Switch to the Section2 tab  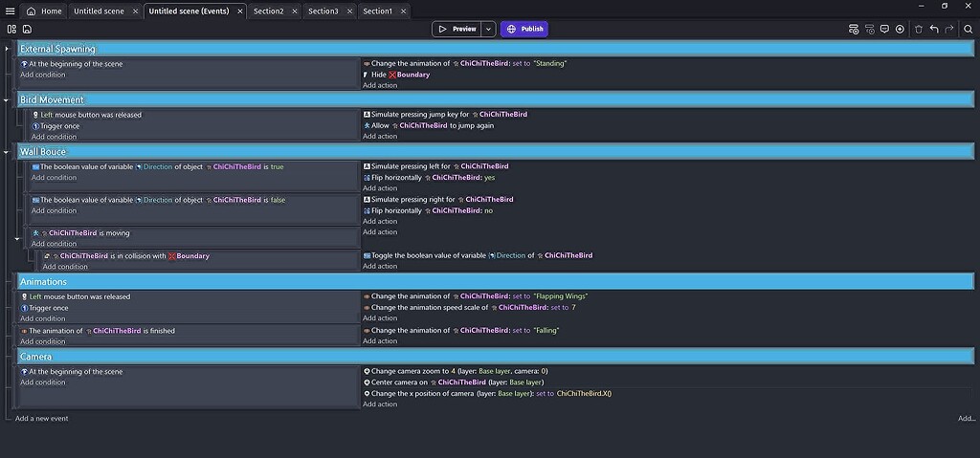click(x=267, y=11)
